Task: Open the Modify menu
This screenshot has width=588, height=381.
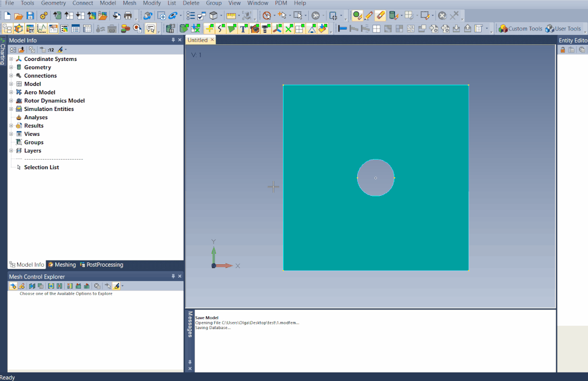Action: pyautogui.click(x=152, y=3)
